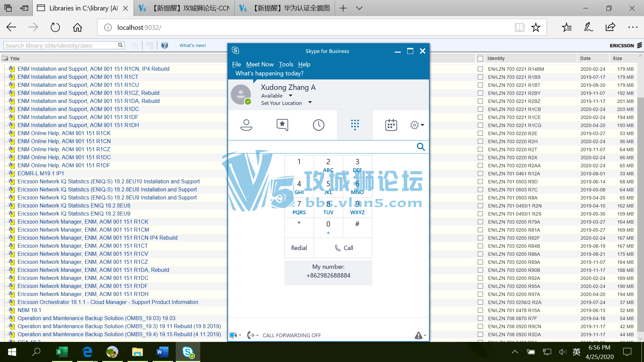Screen dimensions: 644x362
Task: Open the What's new! link
Action: pos(193,45)
